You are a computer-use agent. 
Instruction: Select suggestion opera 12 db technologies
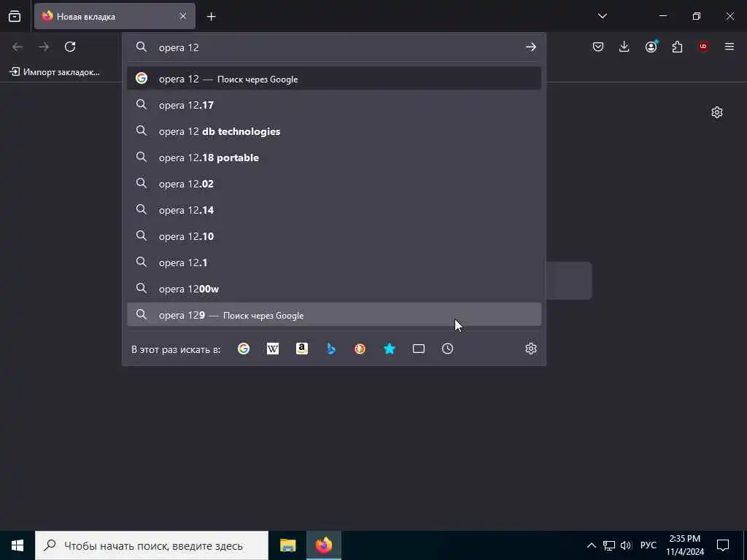(334, 131)
